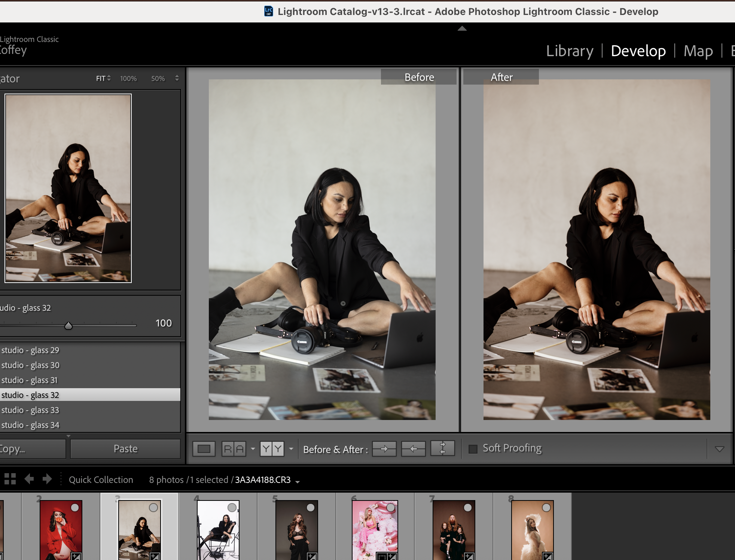Viewport: 735px width, 560px height.
Task: Toggle Before/After Y|Y view icon
Action: click(272, 448)
